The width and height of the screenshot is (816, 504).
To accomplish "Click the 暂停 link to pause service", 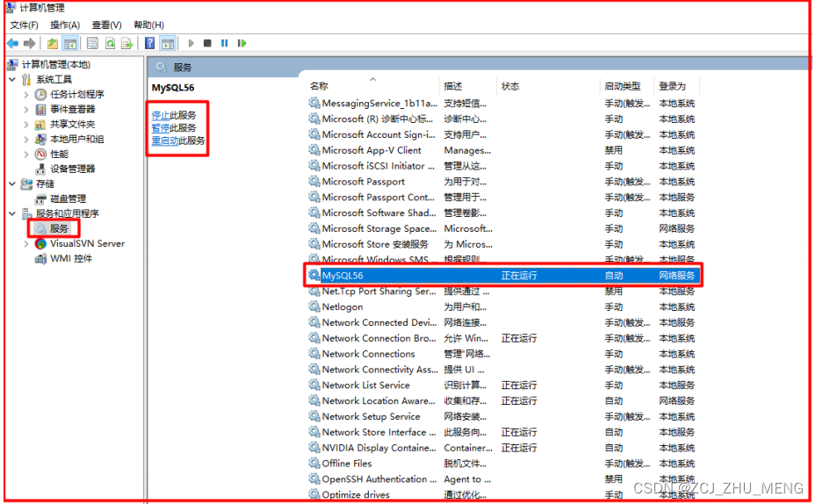I will pos(160,128).
